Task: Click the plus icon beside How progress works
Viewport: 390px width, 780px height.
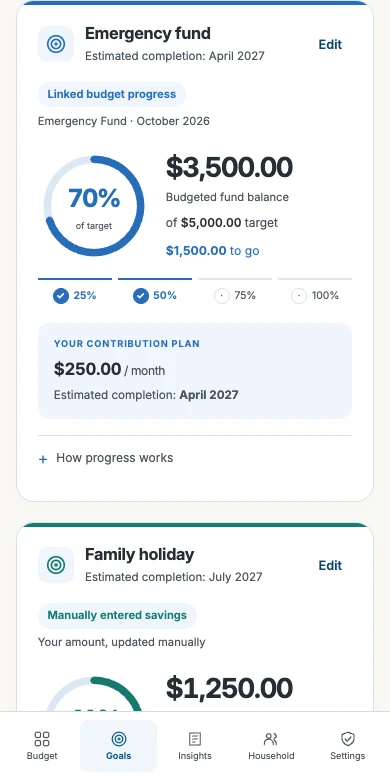Action: [x=43, y=459]
